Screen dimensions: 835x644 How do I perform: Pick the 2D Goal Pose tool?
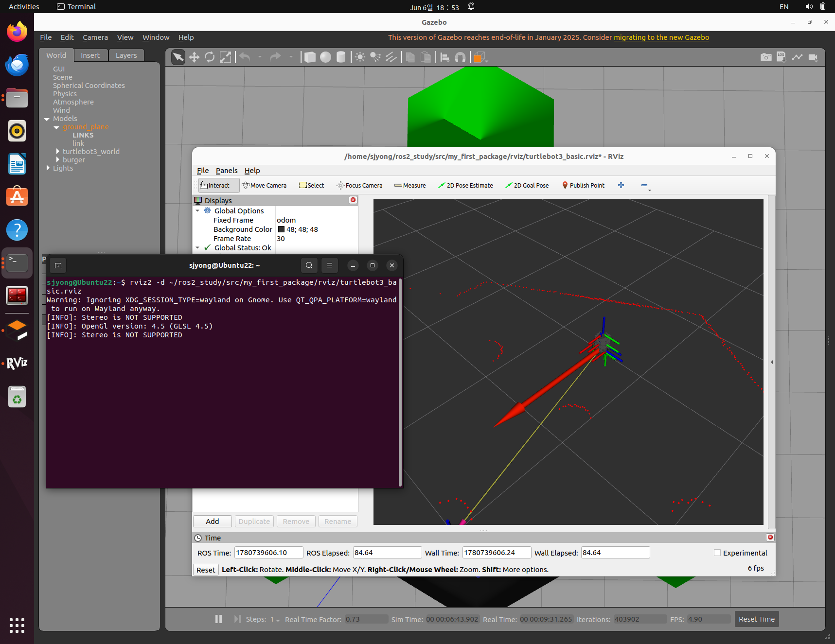tap(527, 185)
